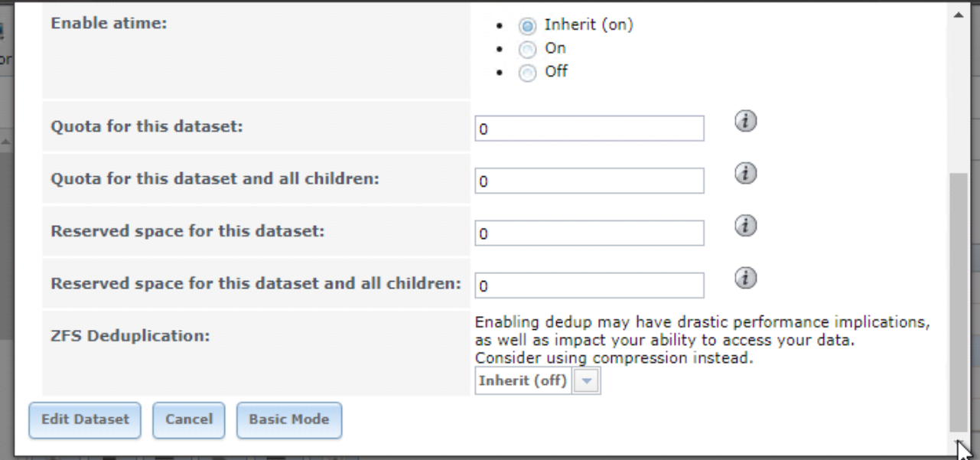Cancel the dataset edit dialog

pyautogui.click(x=189, y=420)
